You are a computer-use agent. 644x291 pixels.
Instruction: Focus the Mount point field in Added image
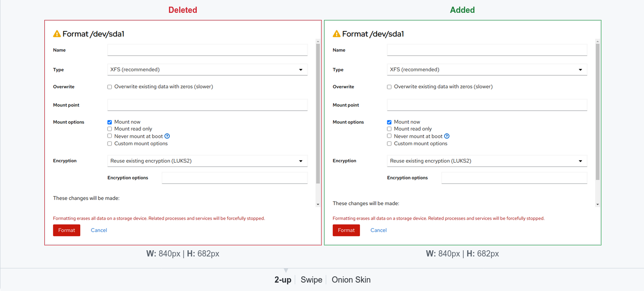[487, 105]
